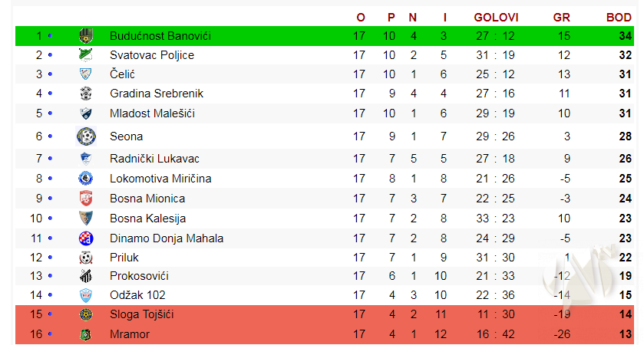Click the Odžak 102 team name
Screen dimensions: 644x345
click(137, 295)
